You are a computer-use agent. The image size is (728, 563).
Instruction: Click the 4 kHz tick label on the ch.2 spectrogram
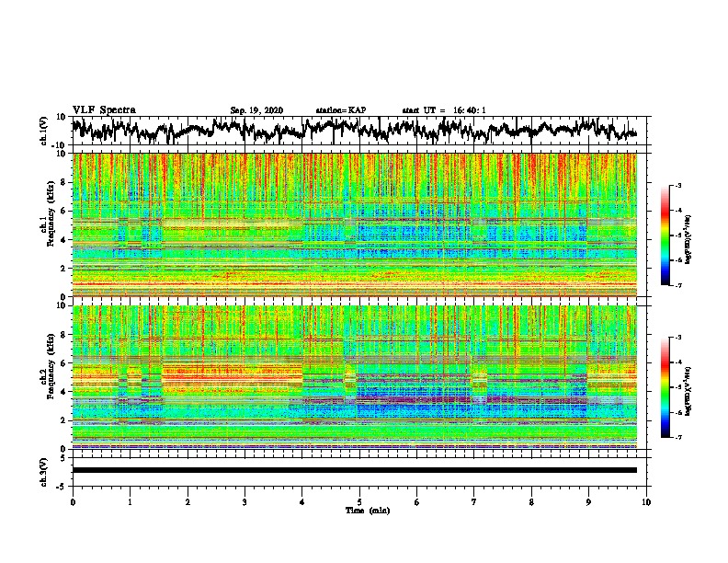coord(63,392)
